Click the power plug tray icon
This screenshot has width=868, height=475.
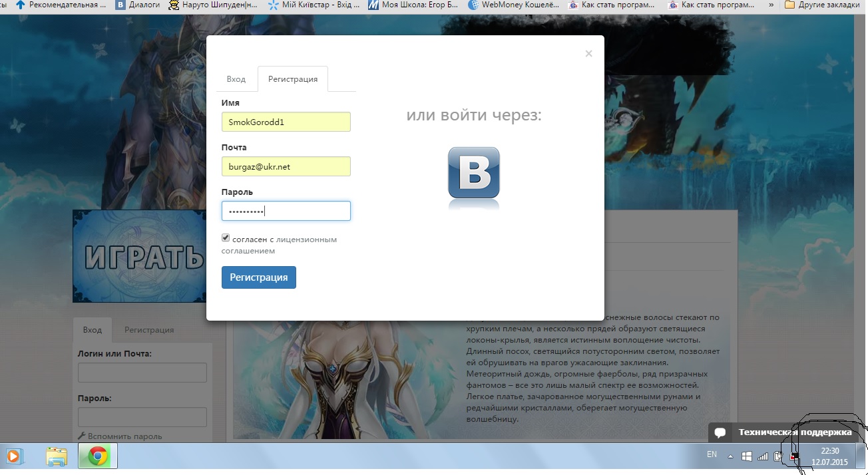click(x=778, y=456)
